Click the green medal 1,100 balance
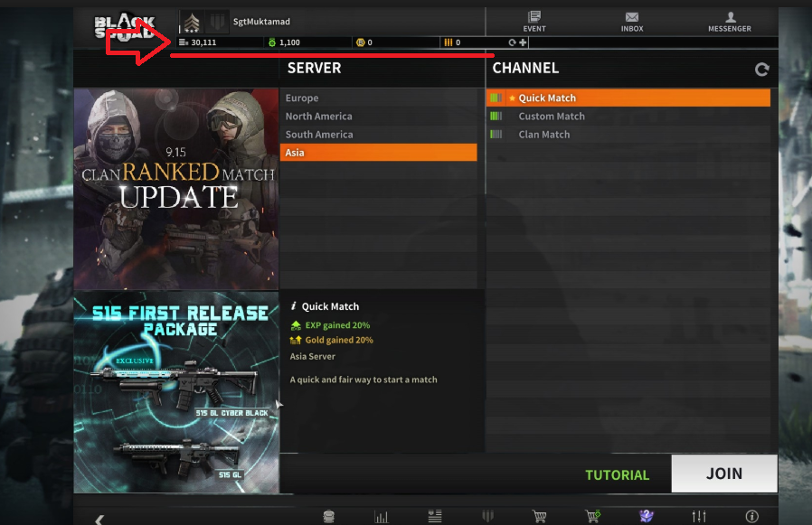Viewport: 812px width, 525px height. tap(284, 42)
